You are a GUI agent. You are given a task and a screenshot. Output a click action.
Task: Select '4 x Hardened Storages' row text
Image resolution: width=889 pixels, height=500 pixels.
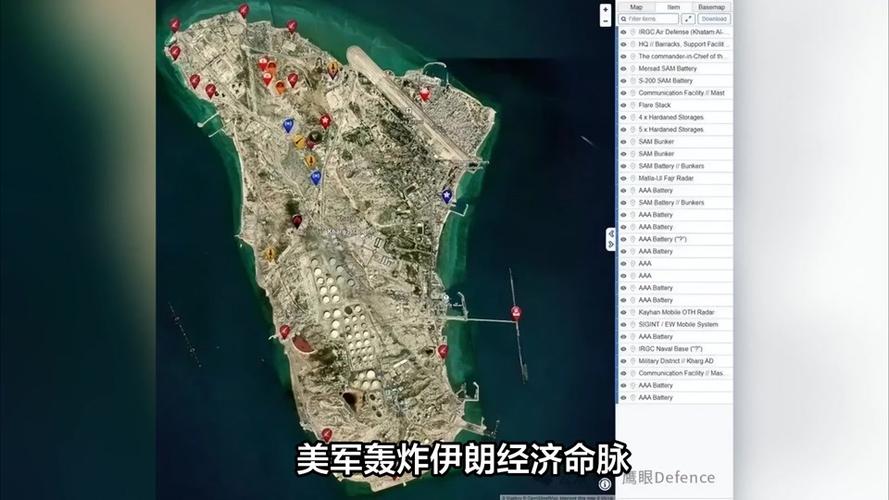(671, 117)
